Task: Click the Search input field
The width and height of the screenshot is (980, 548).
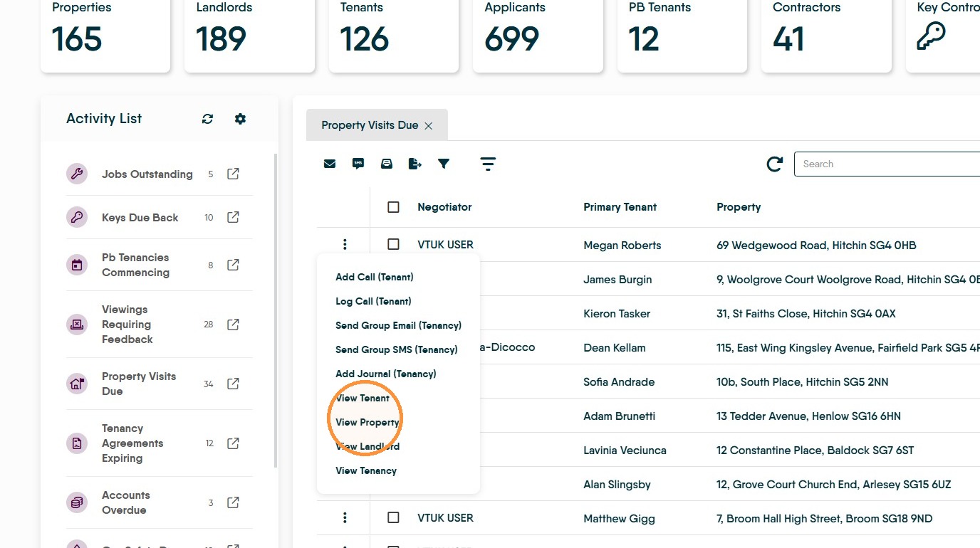Action: click(x=887, y=164)
